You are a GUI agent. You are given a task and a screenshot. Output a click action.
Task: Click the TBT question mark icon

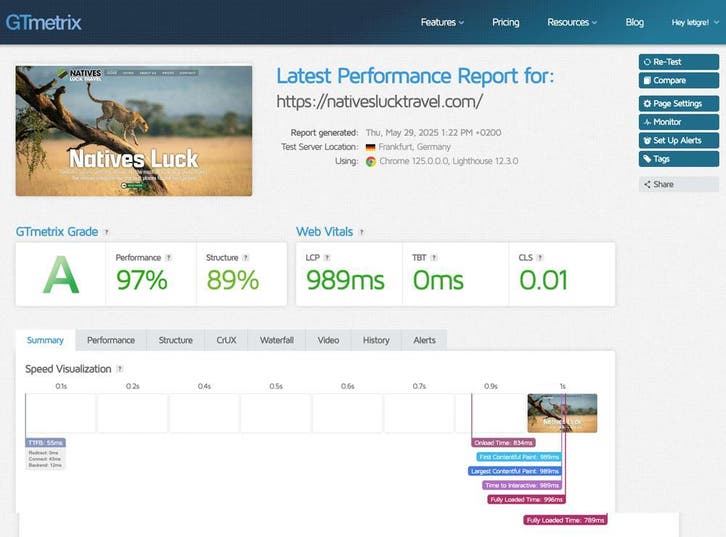(x=436, y=257)
